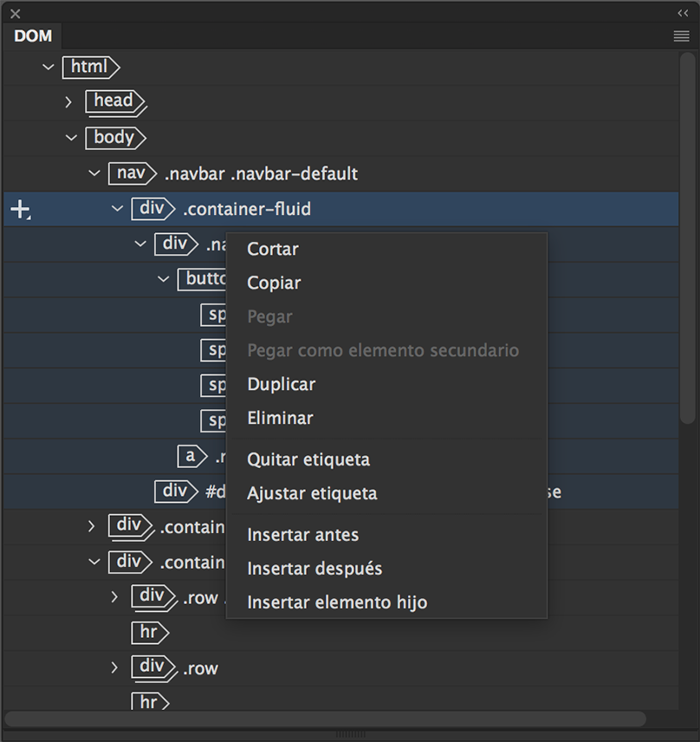Open the DOM panel options menu
The width and height of the screenshot is (700, 742).
pyautogui.click(x=681, y=36)
